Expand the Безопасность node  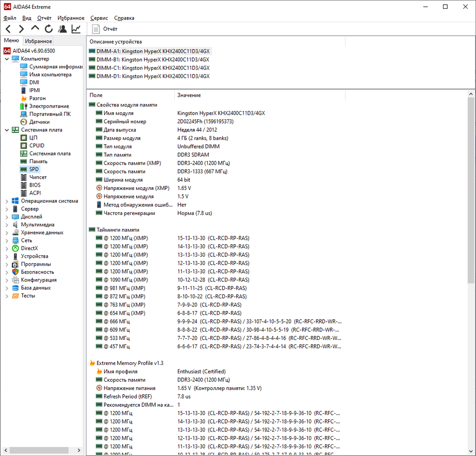pos(7,272)
